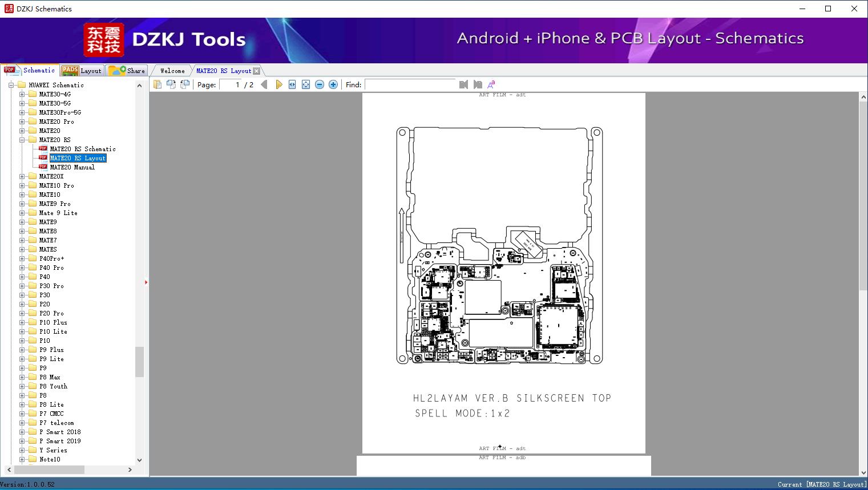Collapse the HUAWEI Schematic tree node
The image size is (868, 490).
pos(11,85)
